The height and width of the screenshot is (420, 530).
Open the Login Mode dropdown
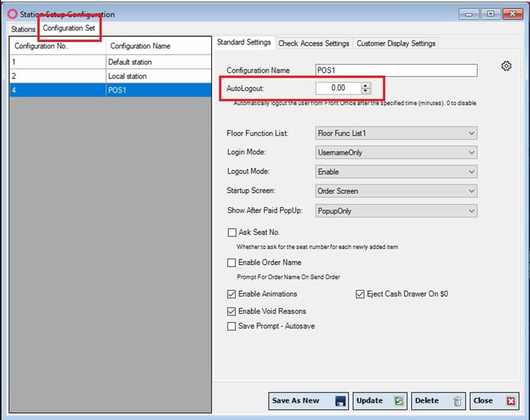(x=396, y=153)
